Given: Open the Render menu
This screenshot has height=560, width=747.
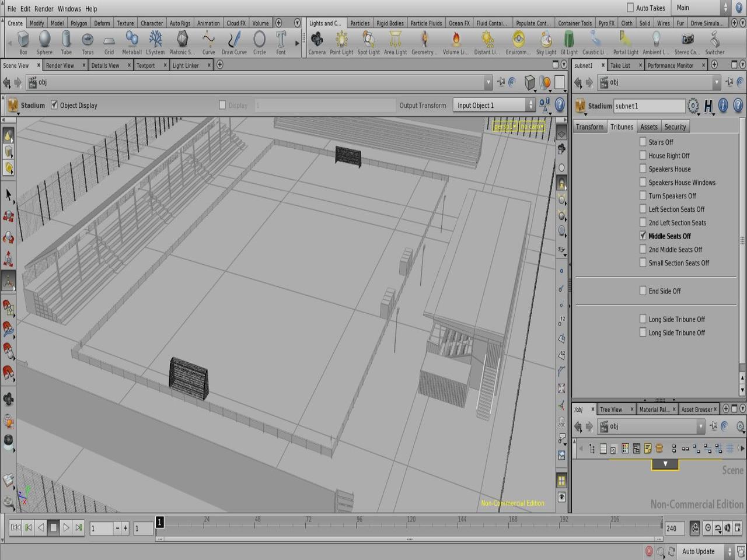Looking at the screenshot, I should (44, 9).
